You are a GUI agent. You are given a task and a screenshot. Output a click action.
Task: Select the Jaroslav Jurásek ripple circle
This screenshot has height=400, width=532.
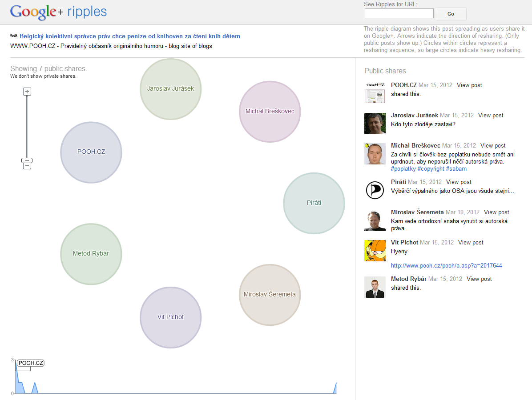coord(171,89)
